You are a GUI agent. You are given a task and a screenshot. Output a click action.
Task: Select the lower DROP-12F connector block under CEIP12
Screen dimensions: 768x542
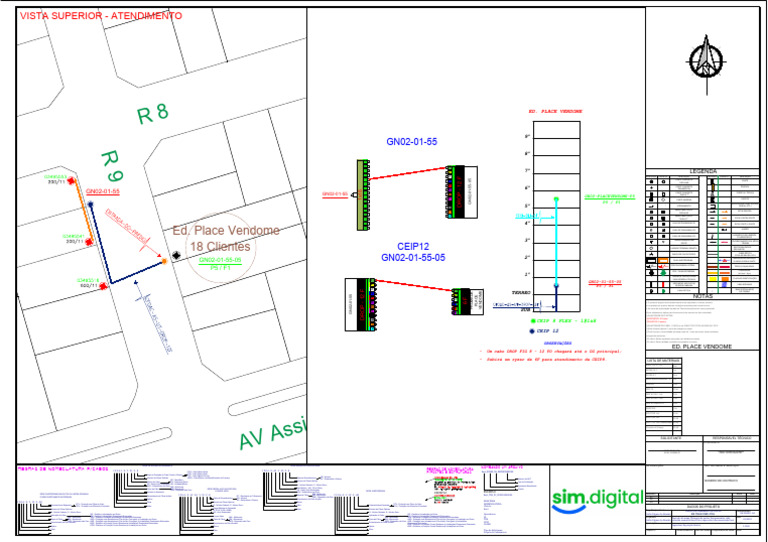[360, 305]
